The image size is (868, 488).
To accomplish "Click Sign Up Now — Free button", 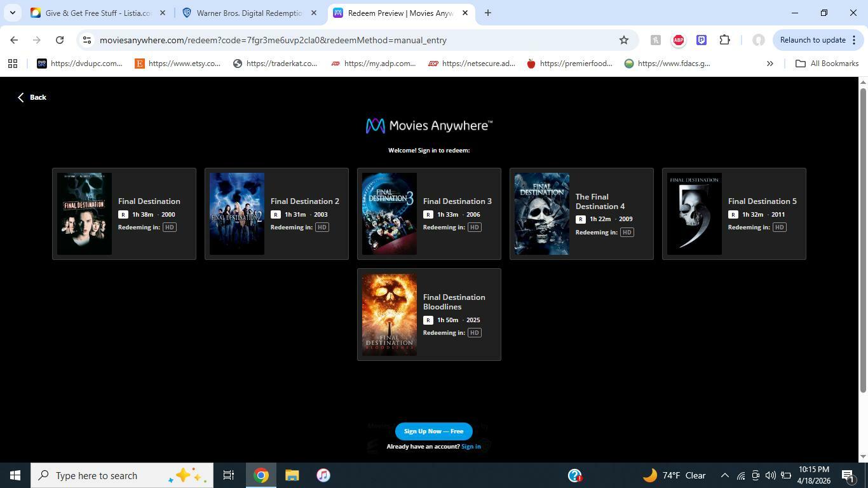I will [x=434, y=431].
